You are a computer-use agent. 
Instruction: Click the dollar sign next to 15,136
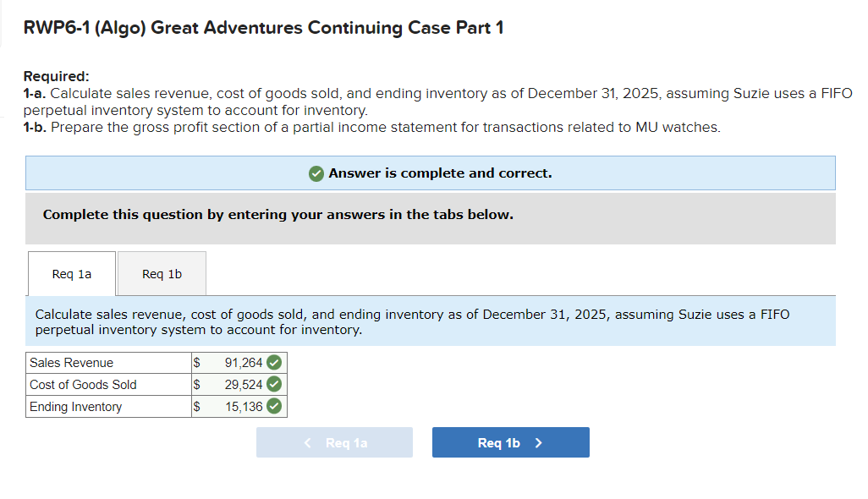pos(195,406)
